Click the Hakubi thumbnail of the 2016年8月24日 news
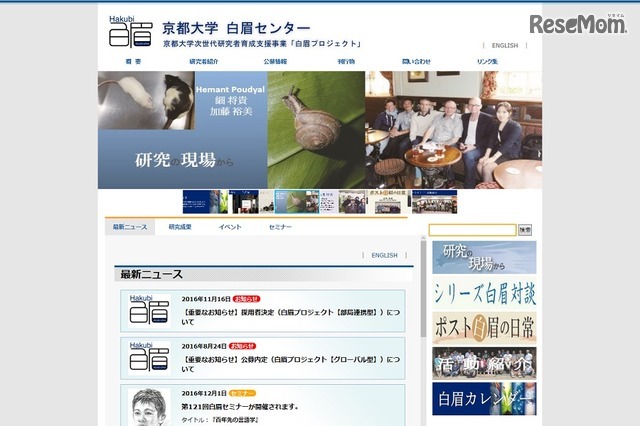This screenshot has width=640, height=426. click(x=149, y=358)
